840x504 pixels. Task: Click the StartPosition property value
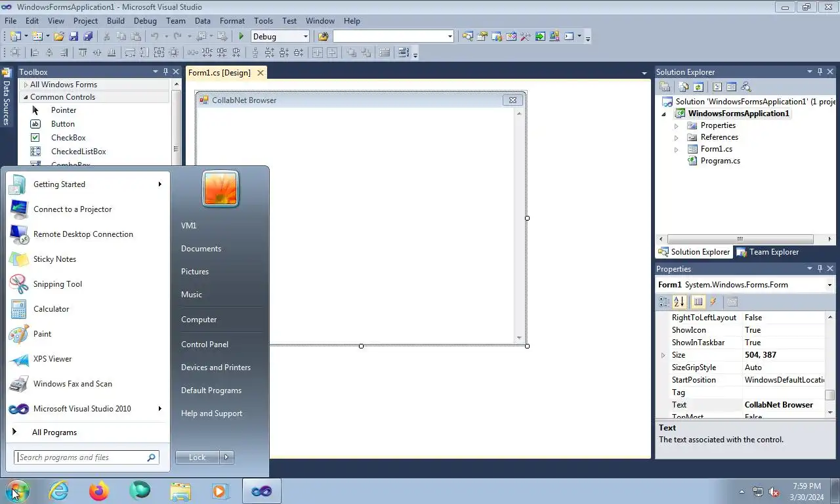tap(784, 380)
